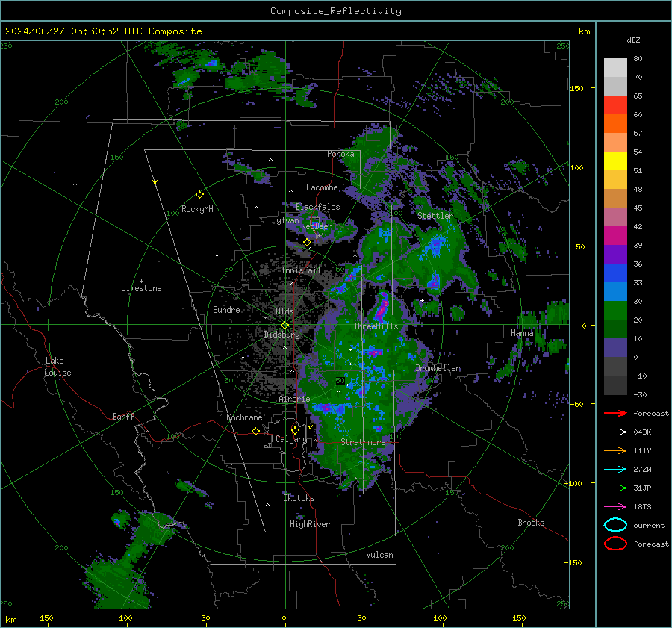Click the Innisfail town label
The height and width of the screenshot is (628, 672).
click(x=301, y=270)
